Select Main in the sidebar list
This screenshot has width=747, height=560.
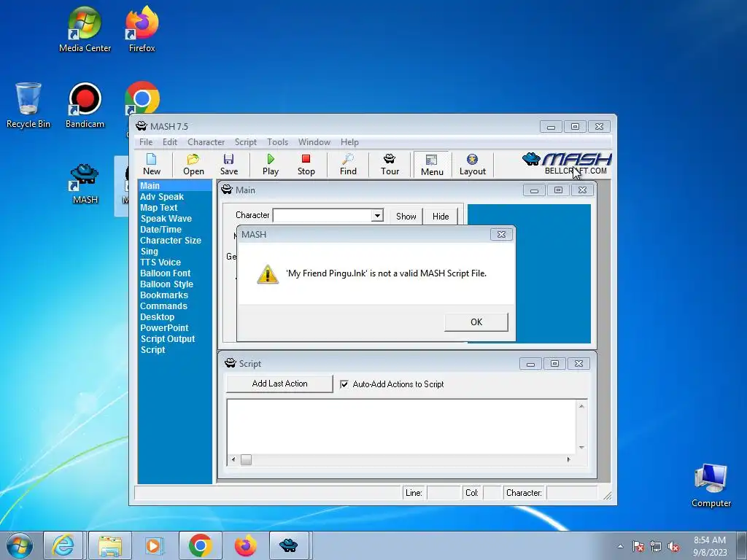point(175,186)
